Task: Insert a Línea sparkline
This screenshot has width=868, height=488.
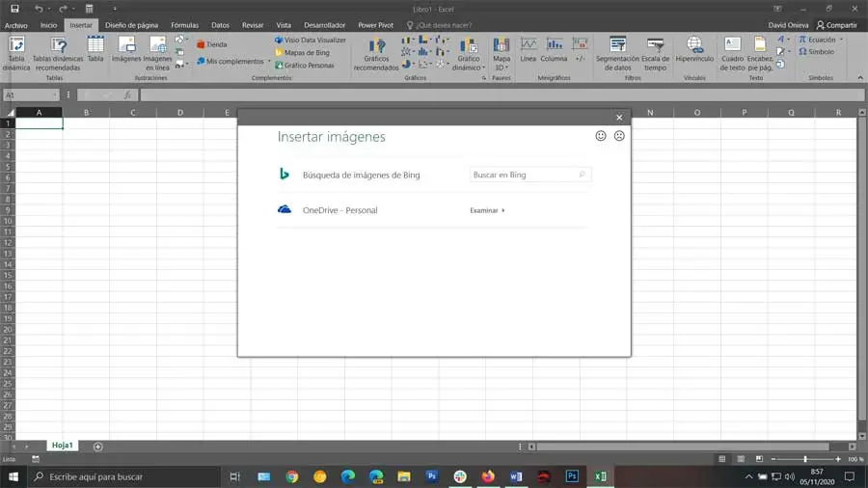Action: pos(529,49)
